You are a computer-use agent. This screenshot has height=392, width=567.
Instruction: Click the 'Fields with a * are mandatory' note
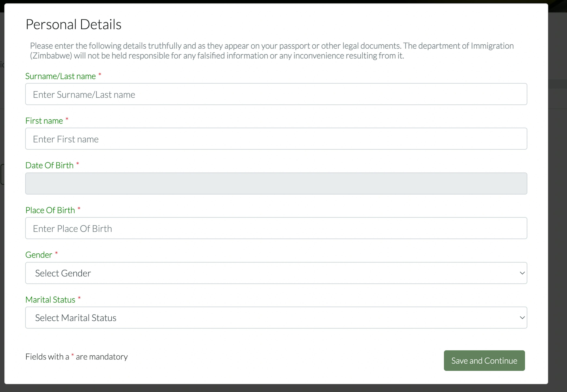click(x=76, y=357)
